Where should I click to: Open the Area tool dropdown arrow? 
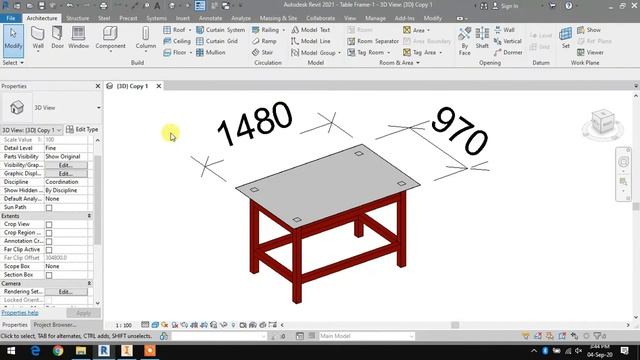(x=429, y=30)
